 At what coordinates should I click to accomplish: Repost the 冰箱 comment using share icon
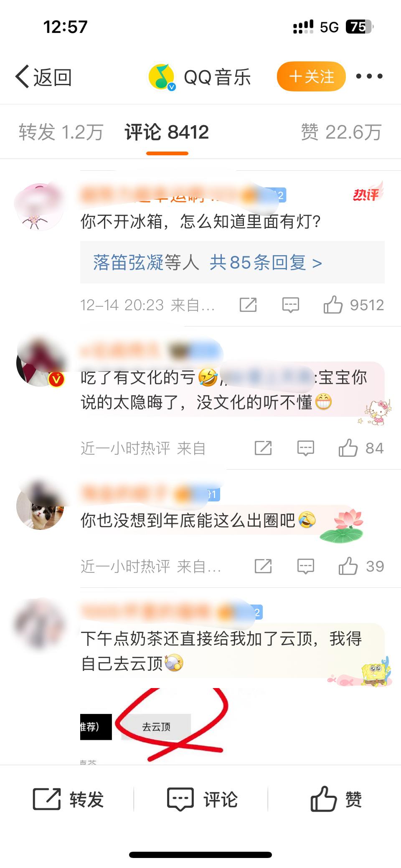click(248, 305)
